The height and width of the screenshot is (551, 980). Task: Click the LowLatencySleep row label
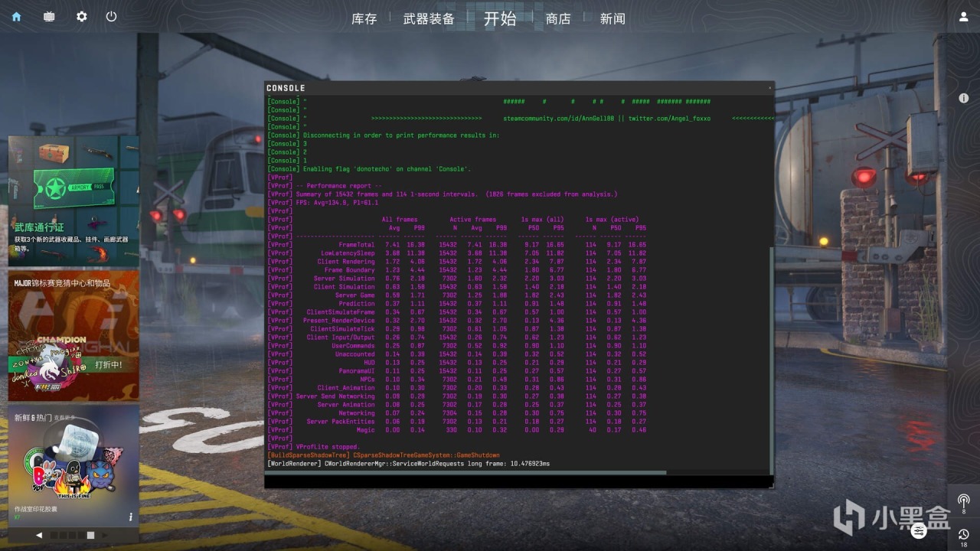tap(348, 253)
